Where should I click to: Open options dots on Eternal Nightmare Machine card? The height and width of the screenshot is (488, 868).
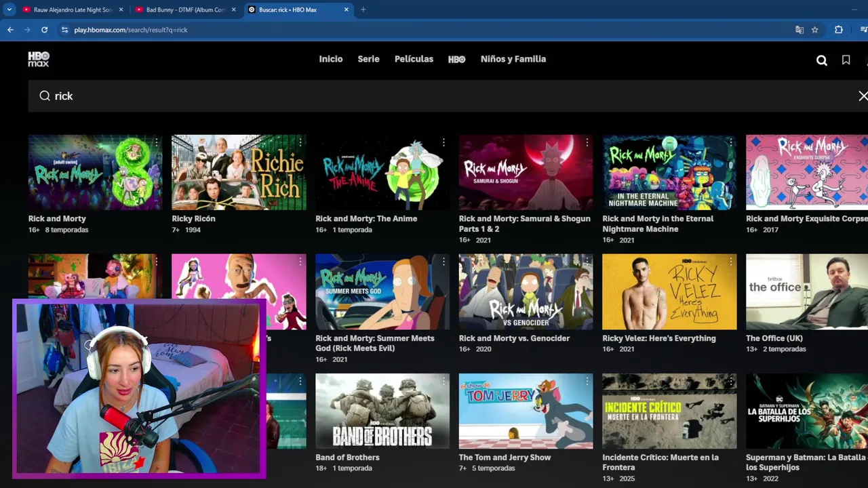pos(730,143)
